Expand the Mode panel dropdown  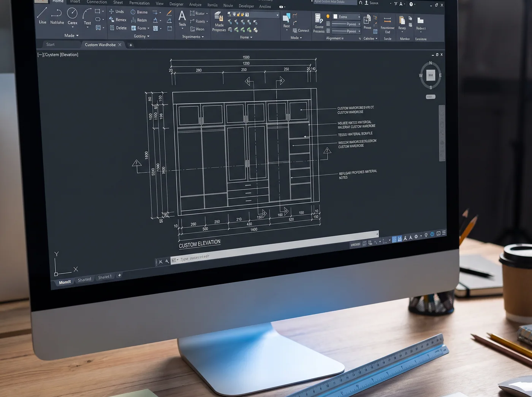pos(296,38)
